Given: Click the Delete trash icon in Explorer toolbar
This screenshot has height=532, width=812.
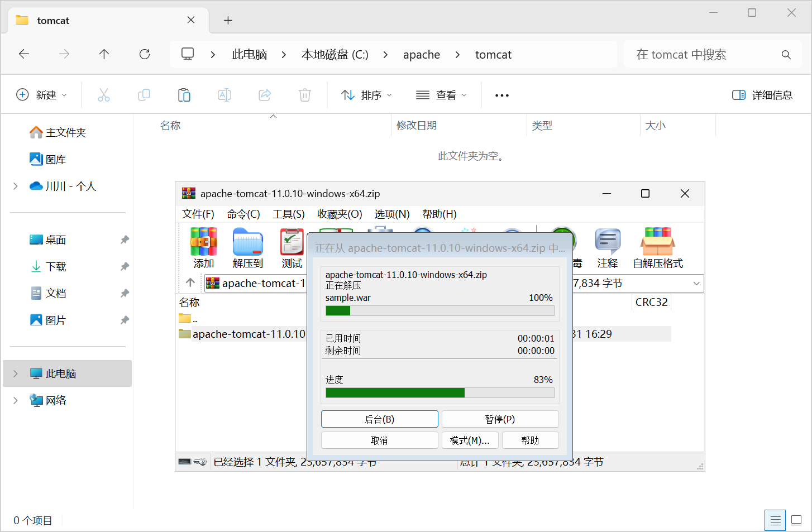Looking at the screenshot, I should point(305,95).
